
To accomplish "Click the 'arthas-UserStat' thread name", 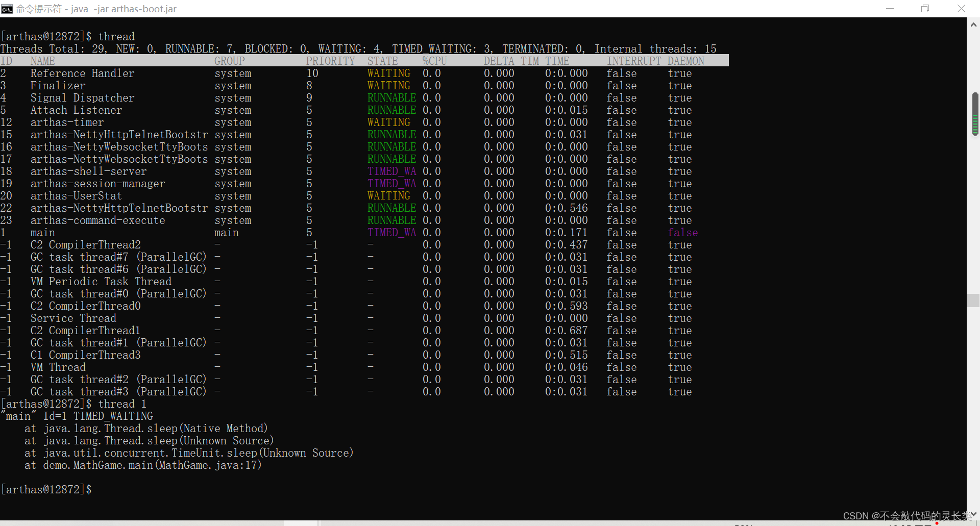I will tap(76, 196).
